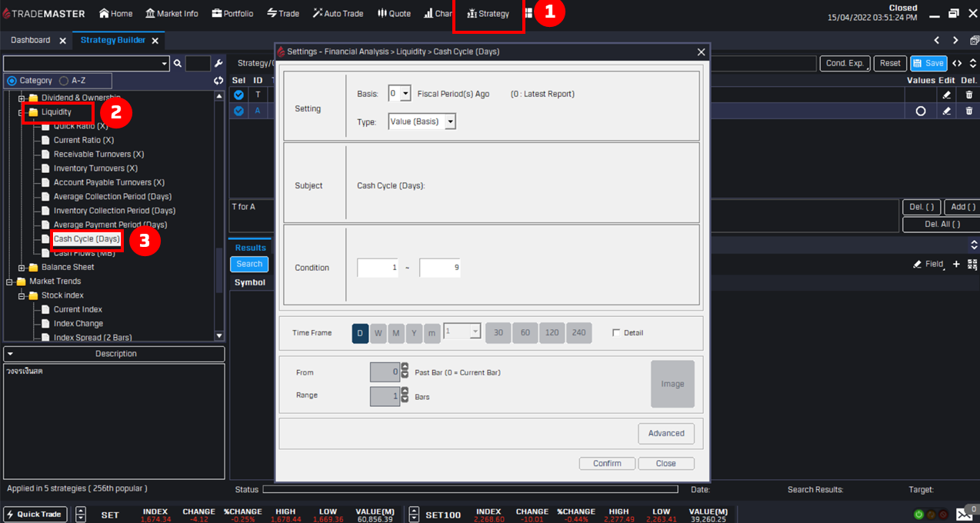The height and width of the screenshot is (523, 980).
Task: Enable the Detail checkbox
Action: (616, 333)
